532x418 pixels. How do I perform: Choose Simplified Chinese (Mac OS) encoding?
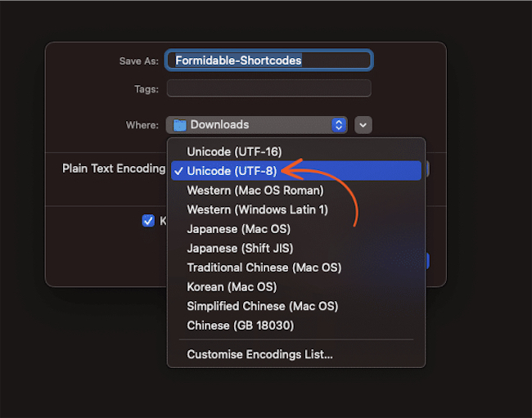pyautogui.click(x=295, y=306)
